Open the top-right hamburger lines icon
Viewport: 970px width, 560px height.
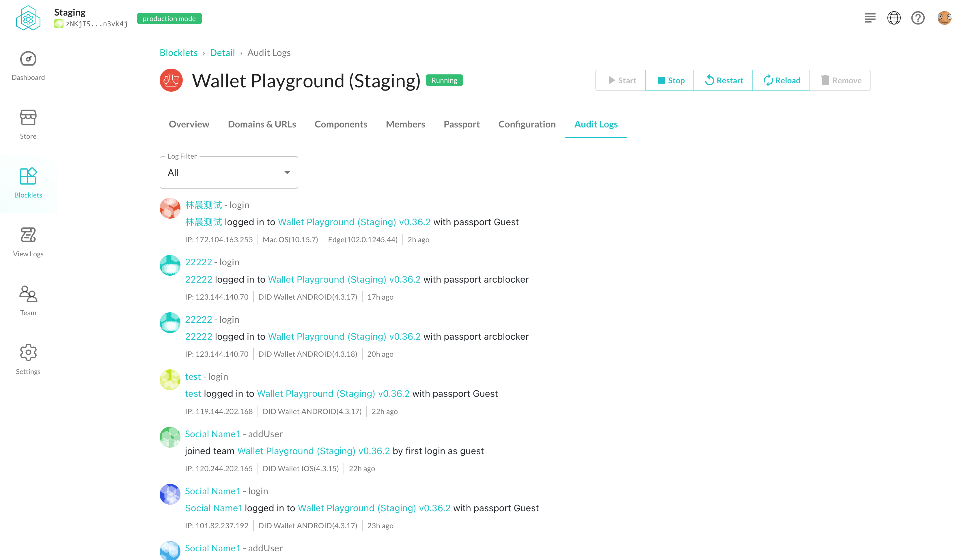point(870,18)
